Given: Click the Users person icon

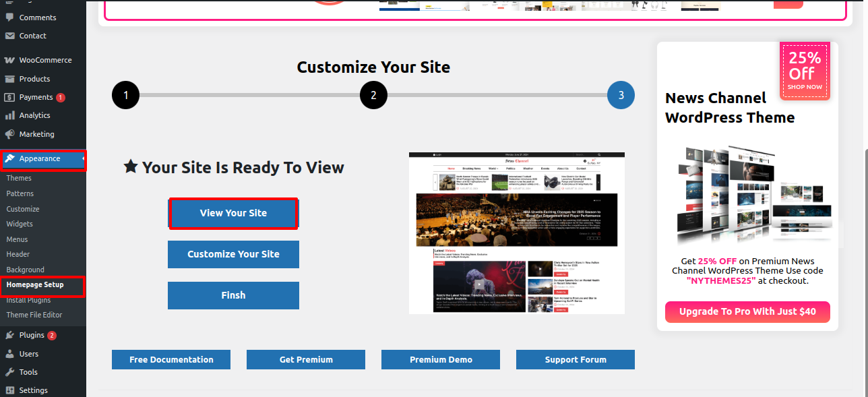Looking at the screenshot, I should pos(9,354).
